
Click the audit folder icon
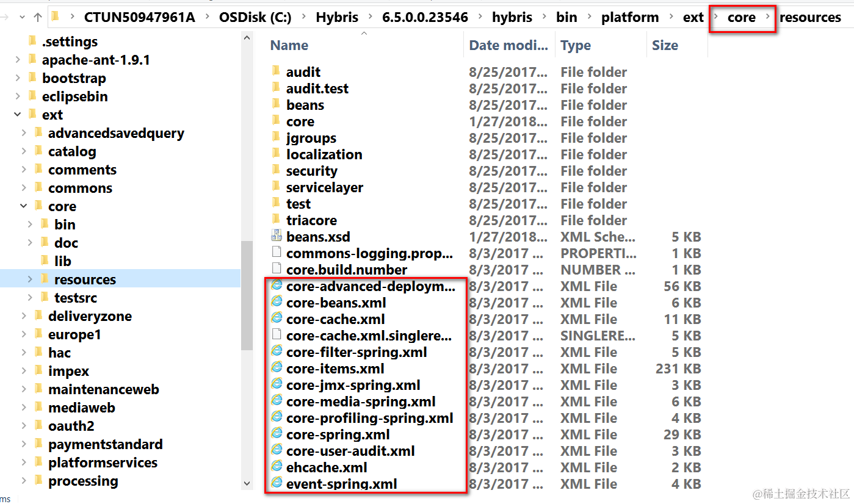coord(276,71)
